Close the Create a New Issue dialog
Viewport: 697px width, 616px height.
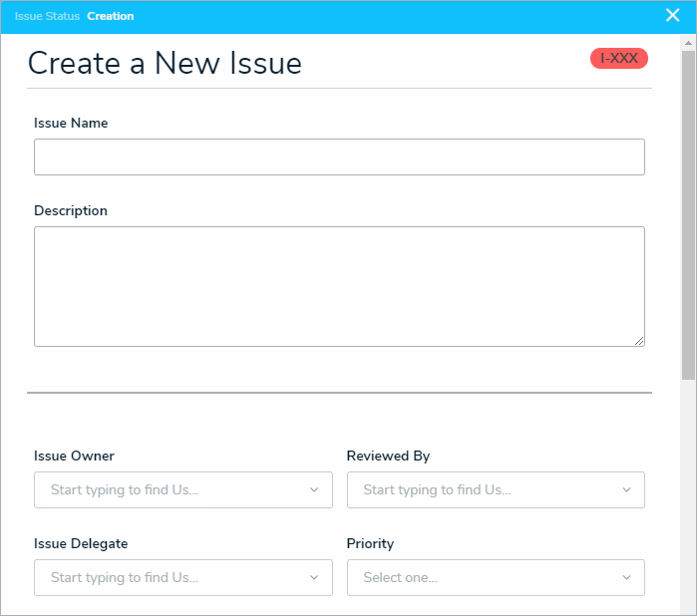(x=672, y=15)
